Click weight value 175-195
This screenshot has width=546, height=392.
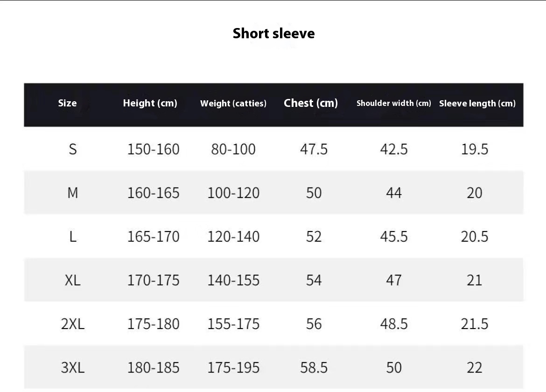[234, 368]
